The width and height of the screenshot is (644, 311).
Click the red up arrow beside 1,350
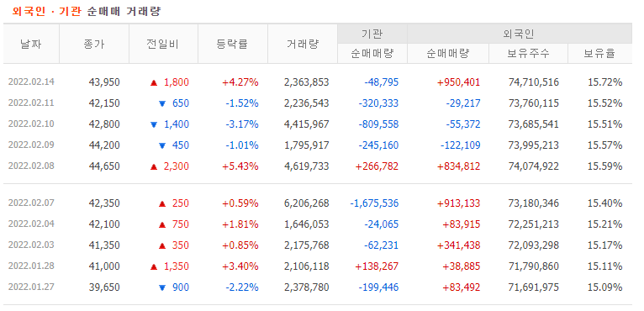pyautogui.click(x=154, y=266)
